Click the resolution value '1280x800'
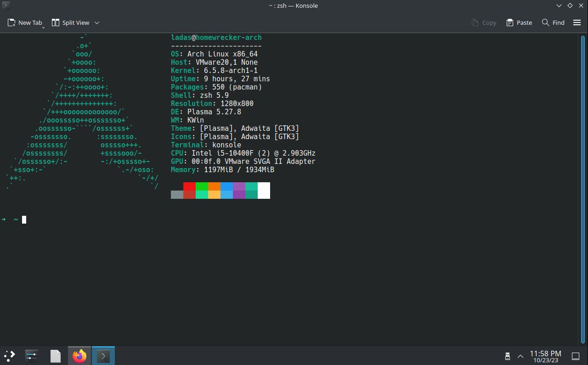This screenshot has height=365, width=588. pos(237,104)
